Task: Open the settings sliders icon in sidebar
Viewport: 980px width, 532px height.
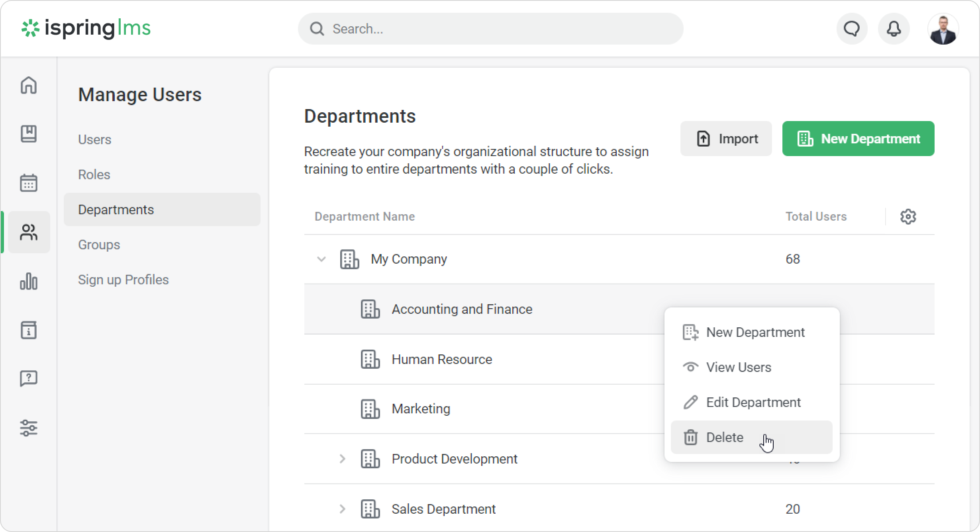Action: point(29,428)
